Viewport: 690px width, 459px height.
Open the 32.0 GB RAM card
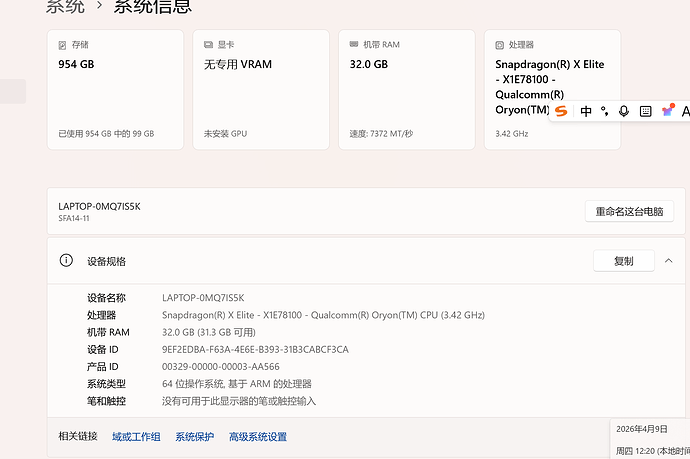[407, 90]
